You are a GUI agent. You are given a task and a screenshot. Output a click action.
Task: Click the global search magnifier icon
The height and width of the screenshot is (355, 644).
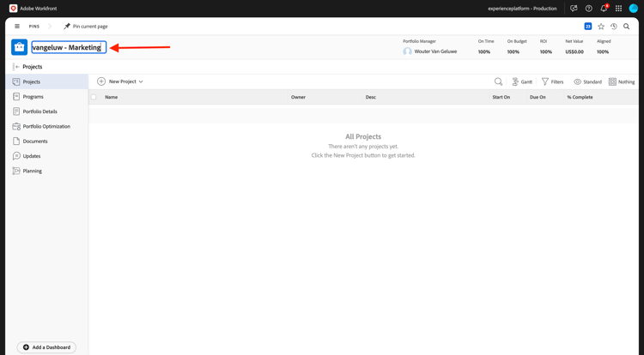(626, 27)
